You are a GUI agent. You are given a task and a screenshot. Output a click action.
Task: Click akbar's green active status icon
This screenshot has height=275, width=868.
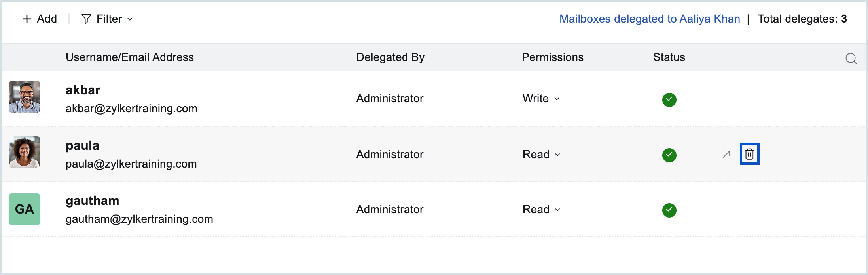(669, 99)
